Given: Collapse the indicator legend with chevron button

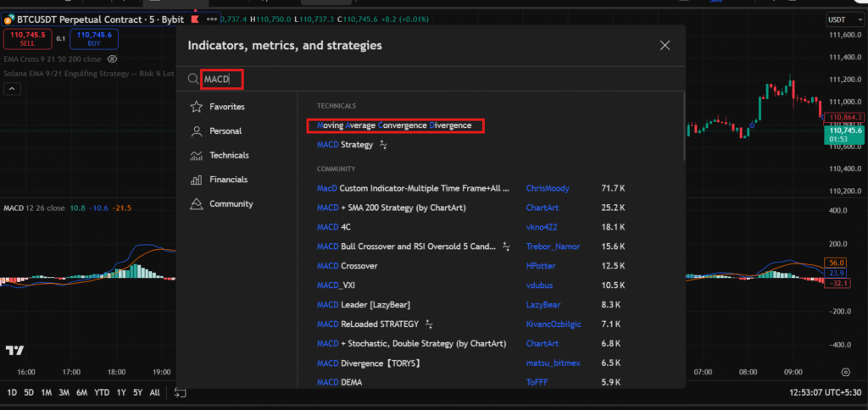Looking at the screenshot, I should click(13, 89).
